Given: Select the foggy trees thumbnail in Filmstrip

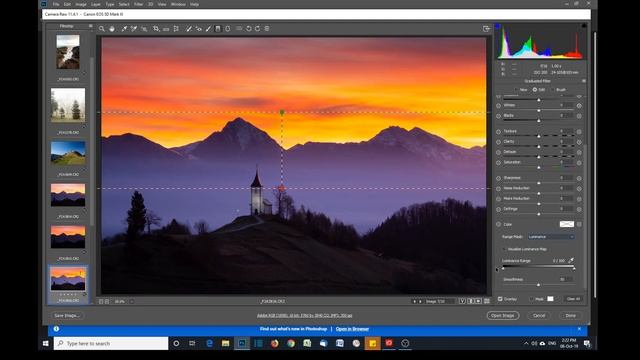Looking at the screenshot, I should coord(68,105).
